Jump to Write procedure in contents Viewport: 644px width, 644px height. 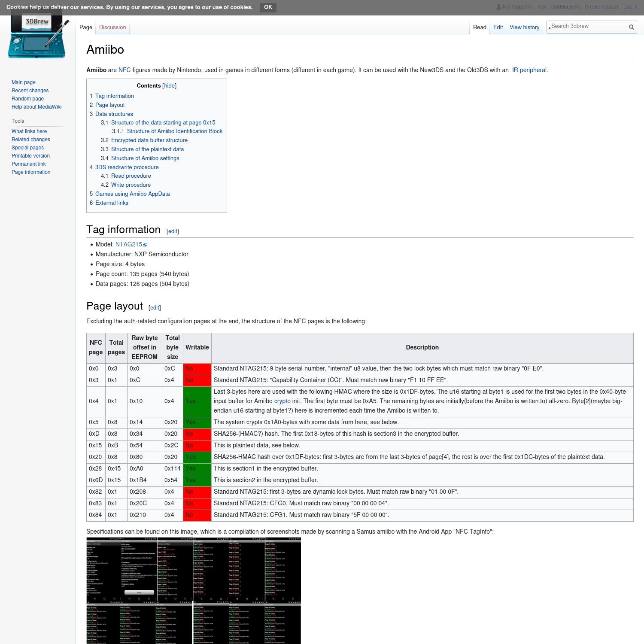tap(131, 185)
